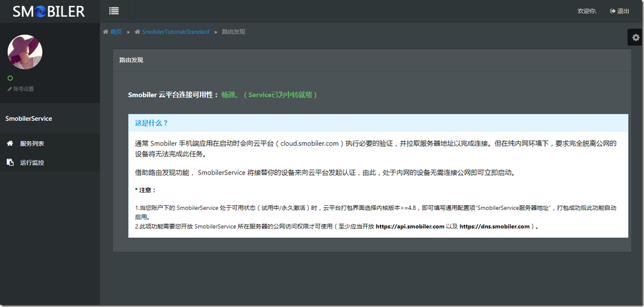Click the 退出 logout link

(x=623, y=11)
